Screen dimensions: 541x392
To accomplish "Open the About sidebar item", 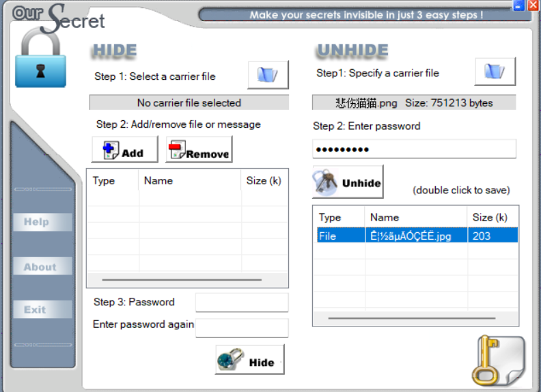I will tap(43, 266).
